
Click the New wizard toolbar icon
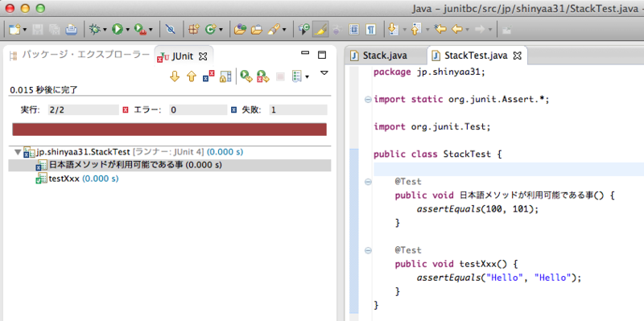[15, 29]
